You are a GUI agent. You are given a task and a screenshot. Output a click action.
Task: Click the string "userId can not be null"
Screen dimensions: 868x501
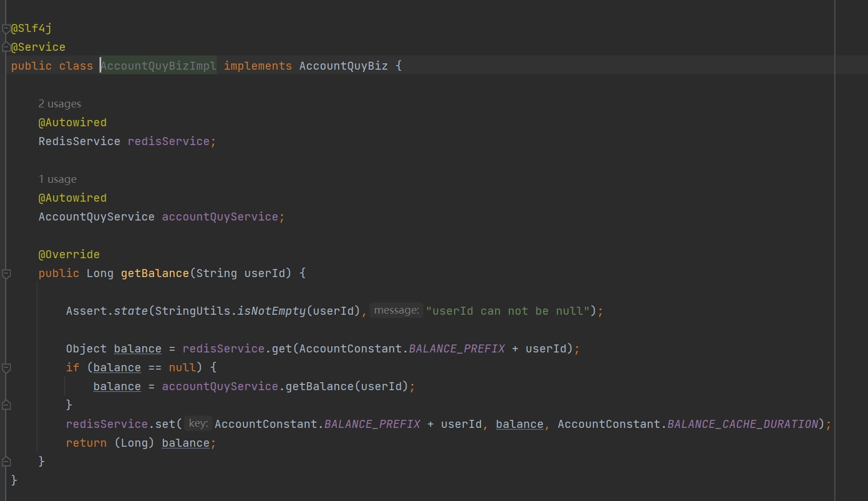click(x=508, y=311)
